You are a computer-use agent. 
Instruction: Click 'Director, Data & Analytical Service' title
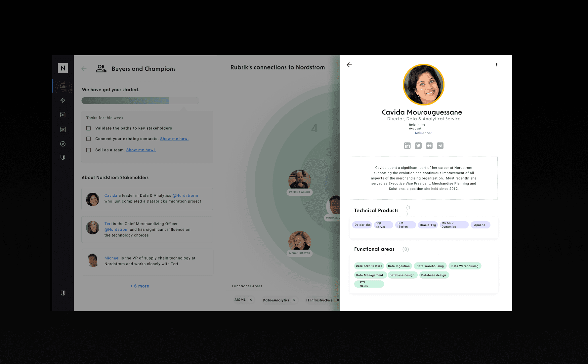424,119
